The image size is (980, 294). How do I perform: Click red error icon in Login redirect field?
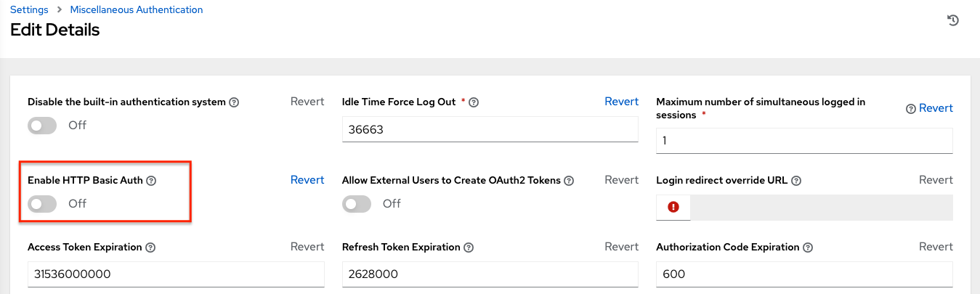click(x=673, y=207)
